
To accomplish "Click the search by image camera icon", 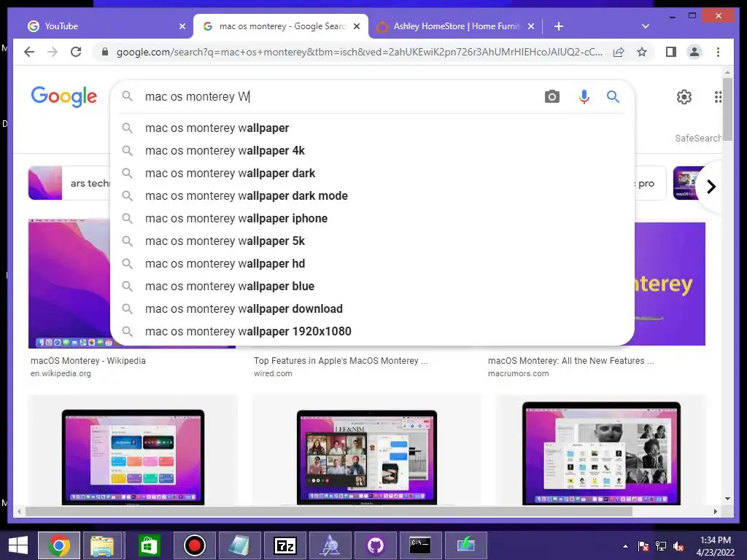I will (x=551, y=97).
